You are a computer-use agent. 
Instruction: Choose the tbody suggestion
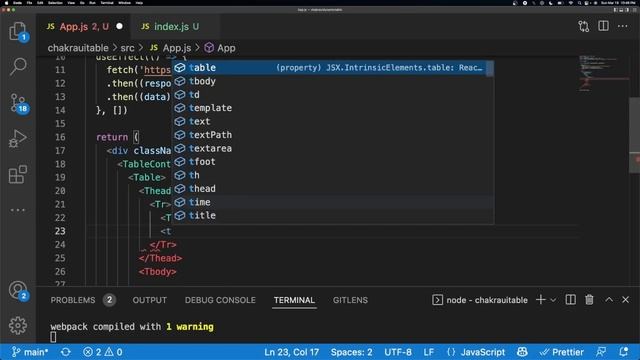[330, 81]
